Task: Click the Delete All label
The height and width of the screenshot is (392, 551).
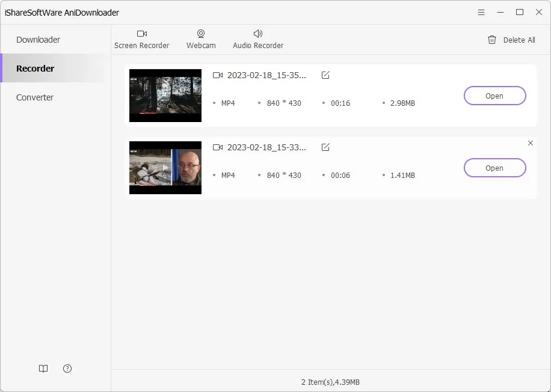Action: point(519,40)
